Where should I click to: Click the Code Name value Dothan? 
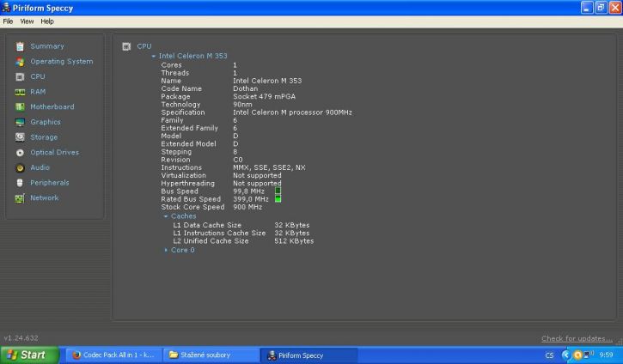tap(245, 88)
